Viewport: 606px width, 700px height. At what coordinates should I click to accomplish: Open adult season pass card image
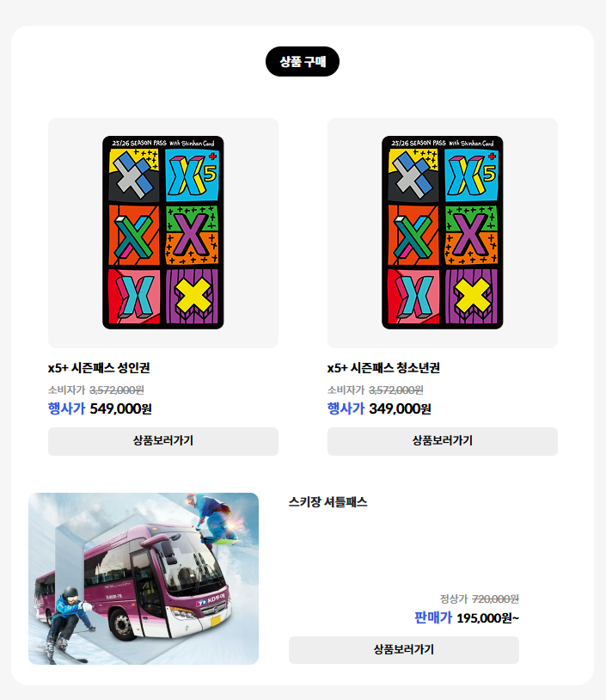[162, 232]
